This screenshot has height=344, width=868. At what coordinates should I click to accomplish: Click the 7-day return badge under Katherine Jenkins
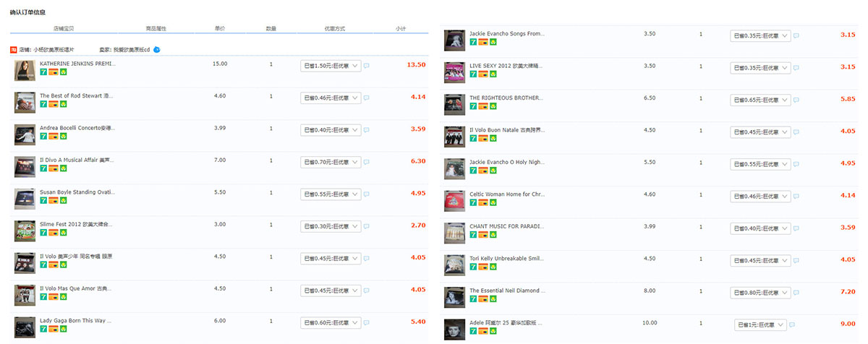pyautogui.click(x=43, y=73)
